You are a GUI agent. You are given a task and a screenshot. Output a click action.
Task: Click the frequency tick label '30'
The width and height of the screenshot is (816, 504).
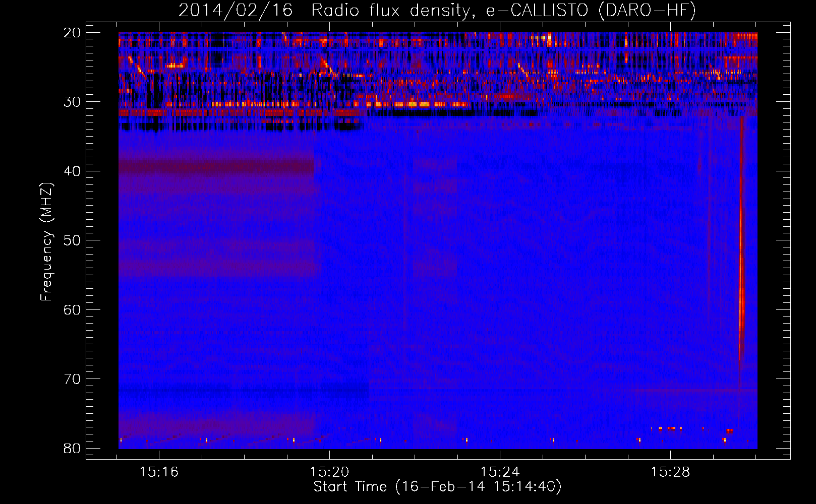72,102
